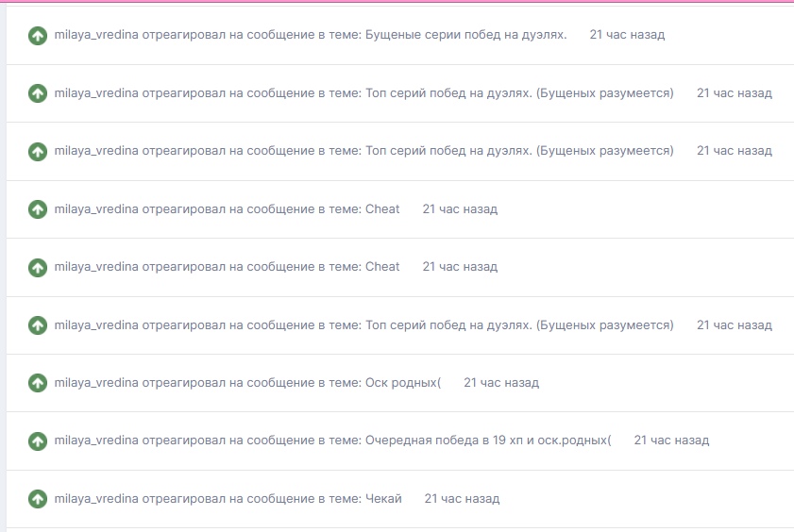Click timestamp on Оск родных( row

point(501,383)
